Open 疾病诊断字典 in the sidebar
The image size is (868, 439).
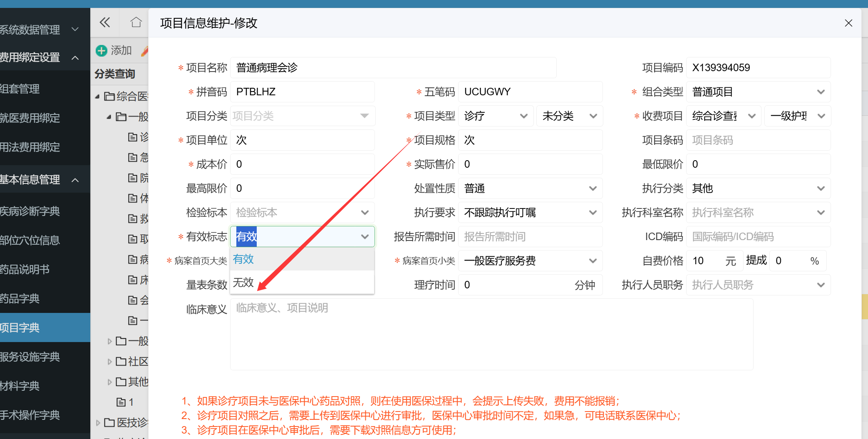42,211
